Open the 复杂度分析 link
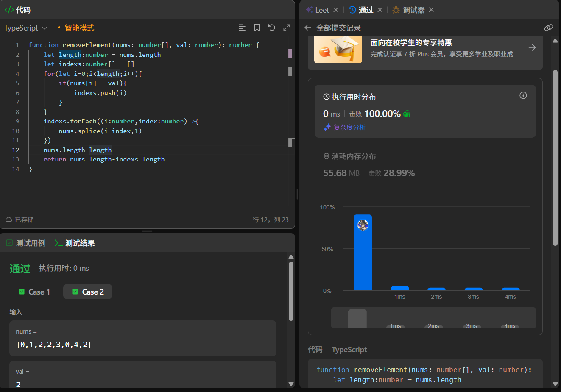The height and width of the screenshot is (392, 561). 349,127
